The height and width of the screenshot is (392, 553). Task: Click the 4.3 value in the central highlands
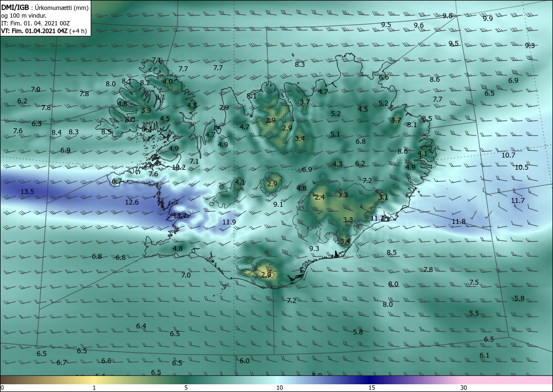337,164
